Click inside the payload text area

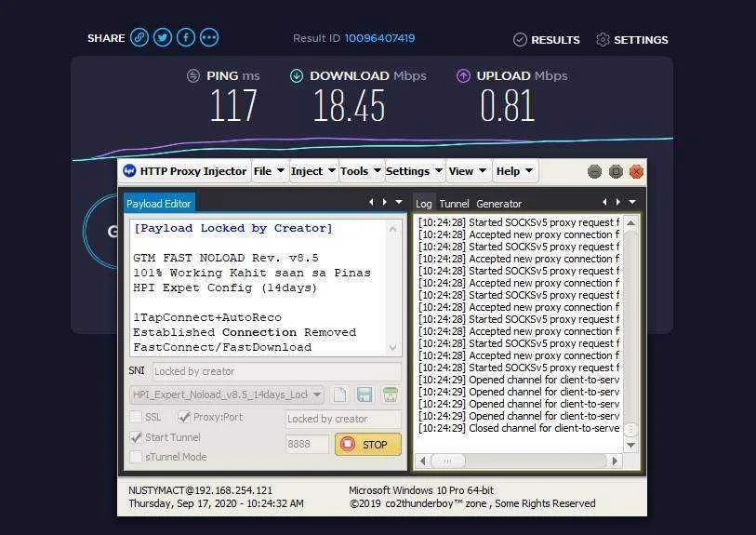pos(258,288)
